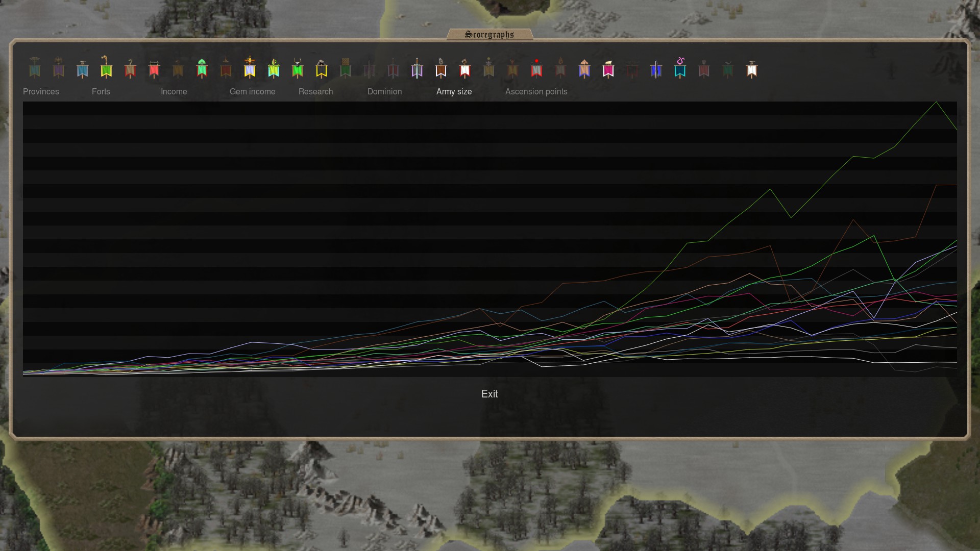Select the brown banner with helmet top

coord(441,67)
